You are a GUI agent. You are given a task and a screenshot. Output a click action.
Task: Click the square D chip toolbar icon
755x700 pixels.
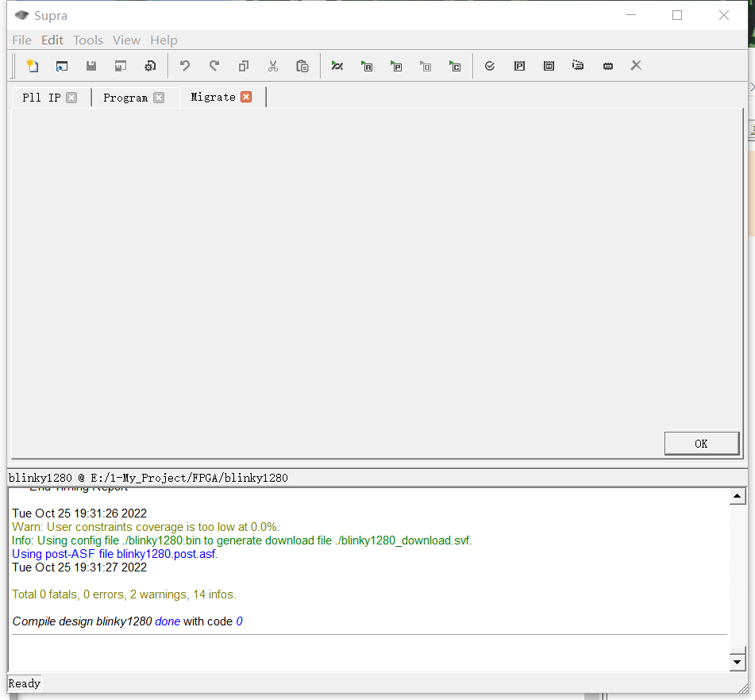point(549,66)
